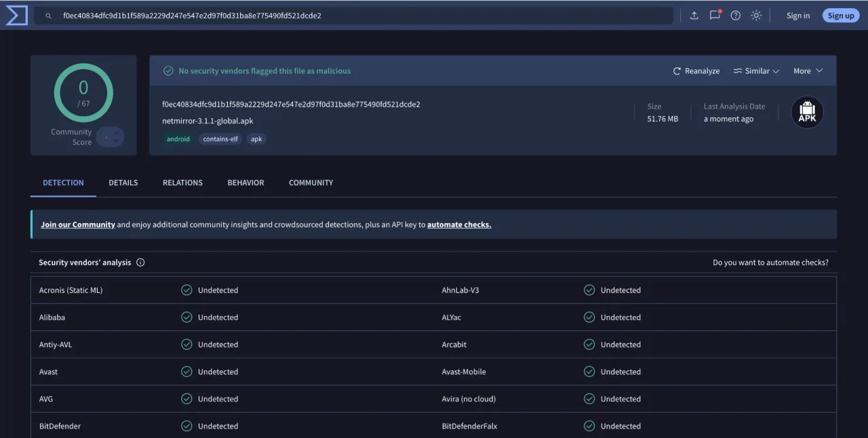868x438 pixels.
Task: Toggle the light/dark theme sun icon
Action: 756,16
